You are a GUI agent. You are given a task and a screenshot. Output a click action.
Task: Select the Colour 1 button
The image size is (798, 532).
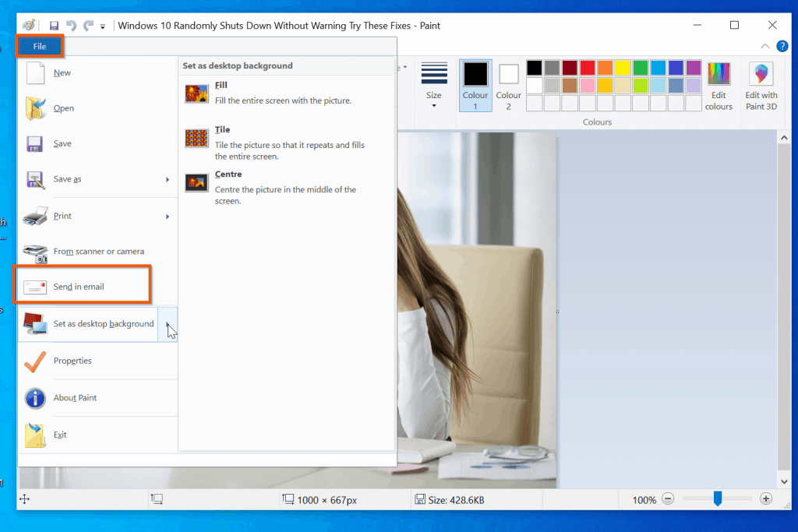(475, 86)
